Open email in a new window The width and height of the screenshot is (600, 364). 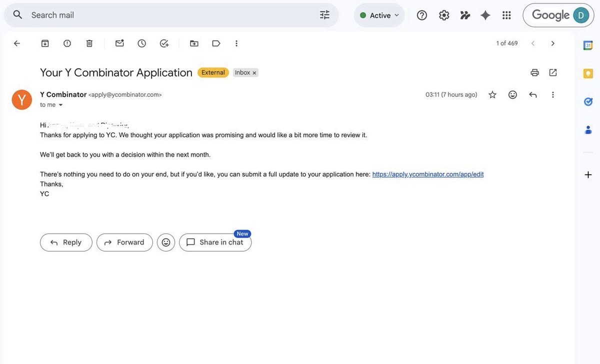click(553, 73)
